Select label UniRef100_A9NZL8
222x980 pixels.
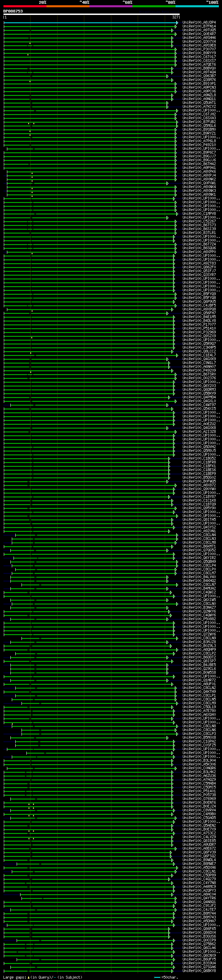pos(199,95)
